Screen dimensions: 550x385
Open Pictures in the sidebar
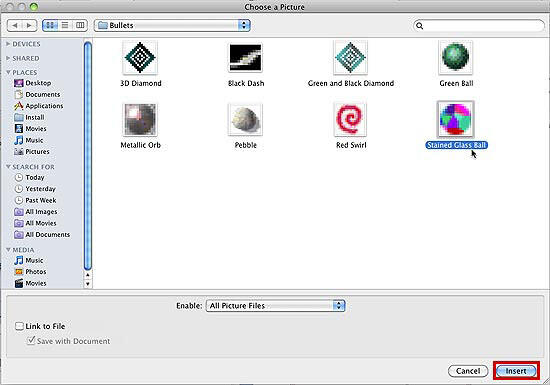tap(32, 151)
